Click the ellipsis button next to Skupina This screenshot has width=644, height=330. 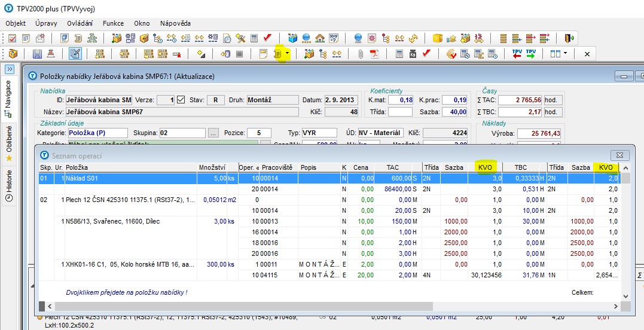pyautogui.click(x=213, y=133)
